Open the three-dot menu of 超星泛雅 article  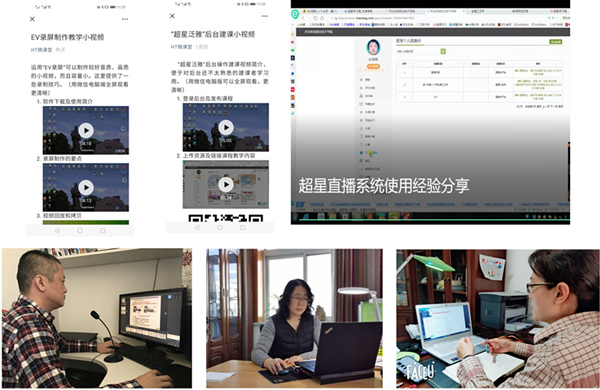(265, 16)
